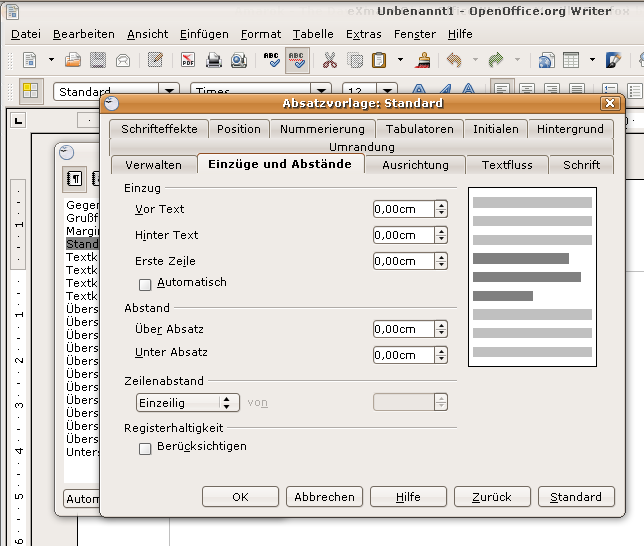Adjust the Vor Text spinner arrows
Viewport: 644px width, 546px height.
point(441,209)
